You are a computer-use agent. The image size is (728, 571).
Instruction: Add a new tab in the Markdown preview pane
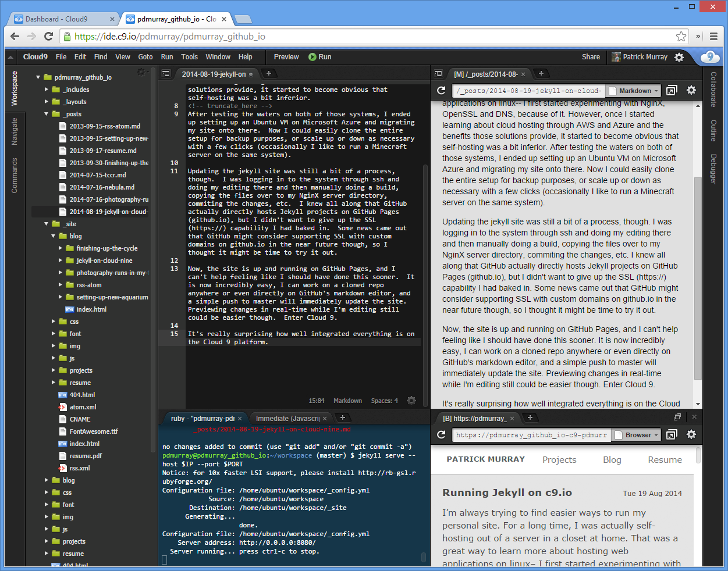coord(541,73)
